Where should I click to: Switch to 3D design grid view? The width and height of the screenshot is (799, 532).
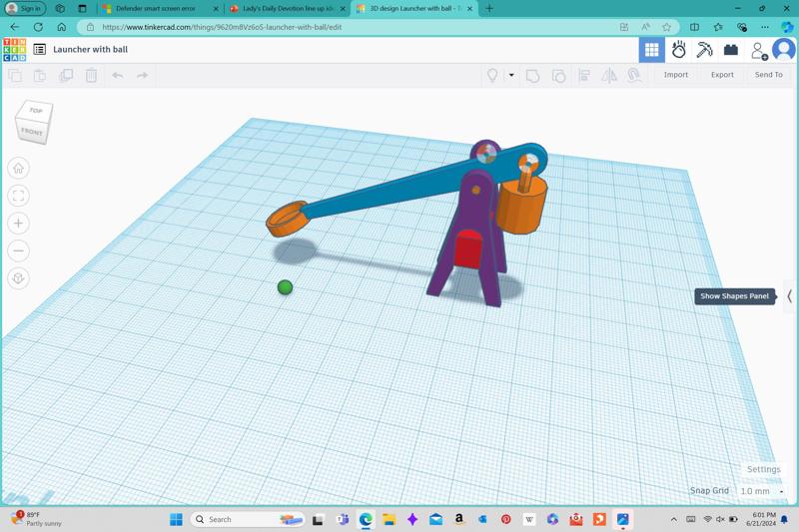[652, 50]
